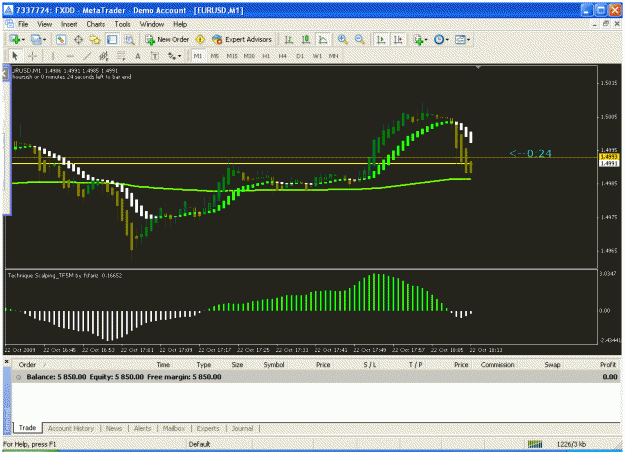The width and height of the screenshot is (625, 452).
Task: Click the New Order button
Action: (167, 39)
